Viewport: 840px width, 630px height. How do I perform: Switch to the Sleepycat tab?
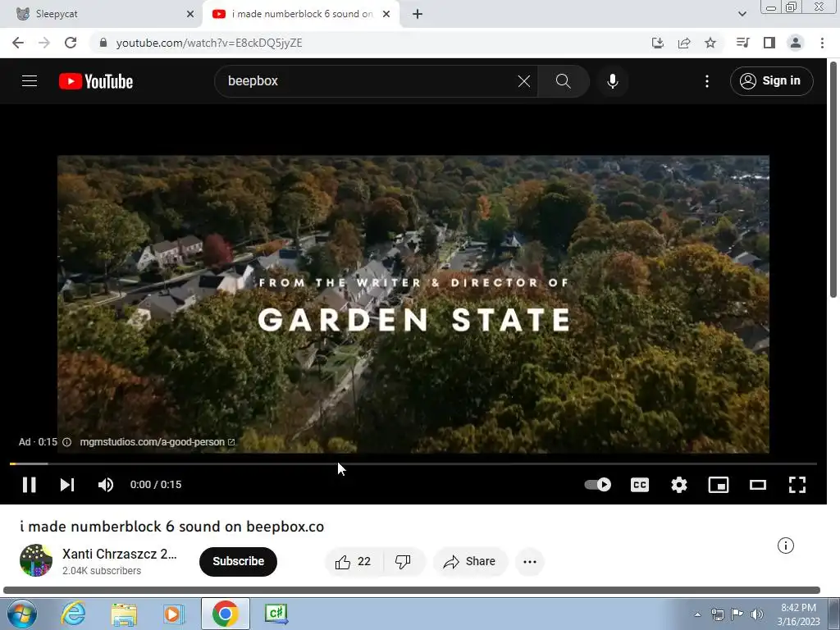point(102,14)
